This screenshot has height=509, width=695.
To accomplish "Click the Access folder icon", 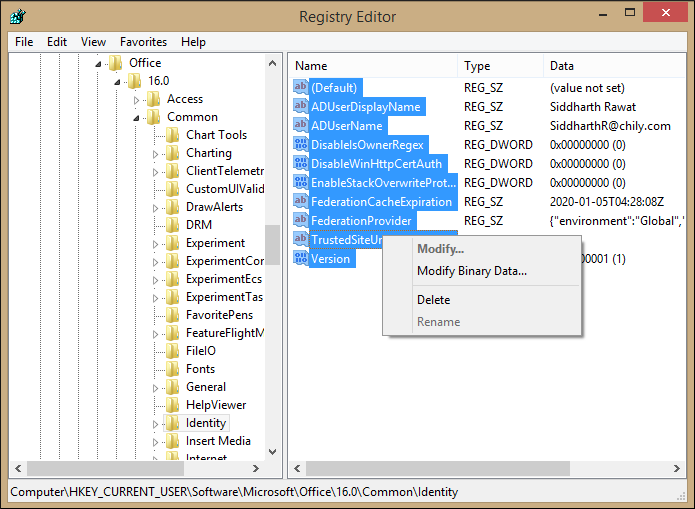I will tap(153, 99).
